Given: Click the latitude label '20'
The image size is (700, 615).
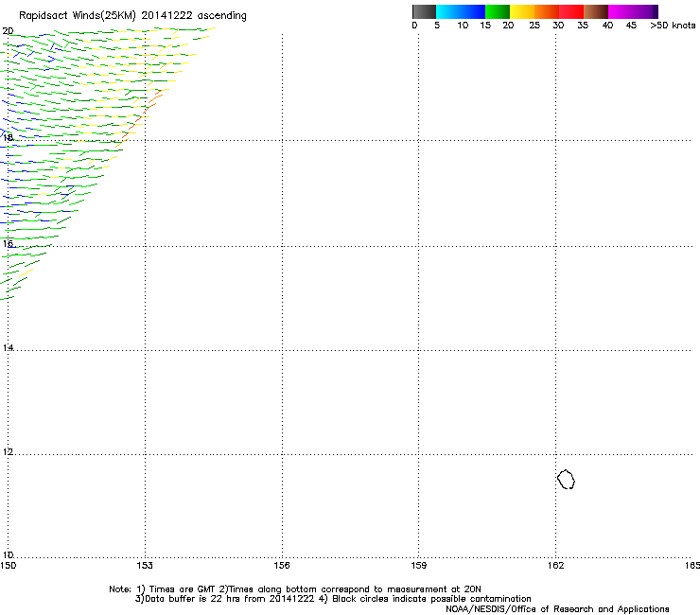Looking at the screenshot, I should 8,31.
